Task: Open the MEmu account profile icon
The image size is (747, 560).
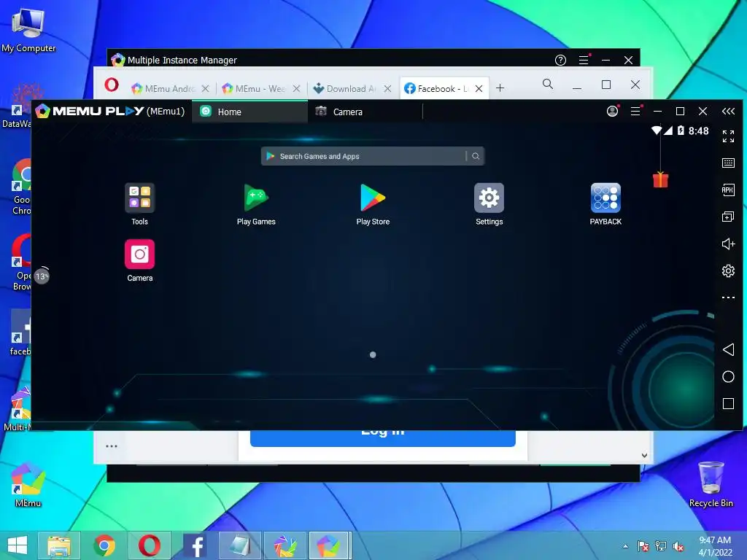Action: pyautogui.click(x=612, y=112)
